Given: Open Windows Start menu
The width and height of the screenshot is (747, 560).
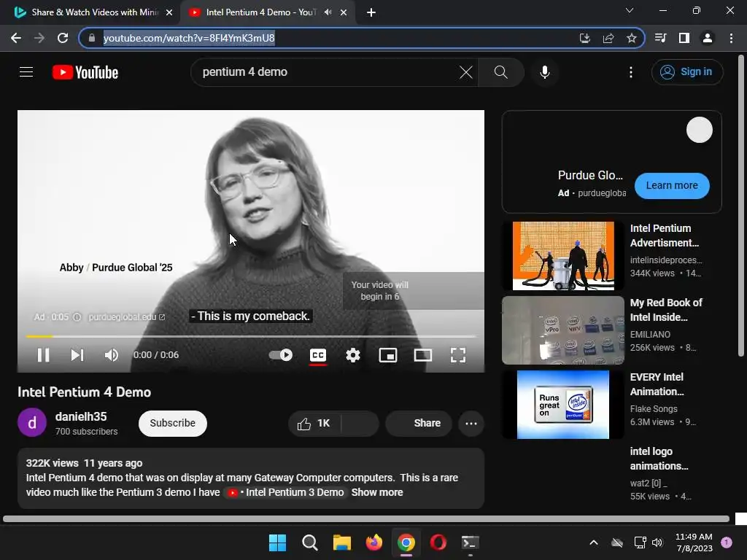Looking at the screenshot, I should (277, 542).
